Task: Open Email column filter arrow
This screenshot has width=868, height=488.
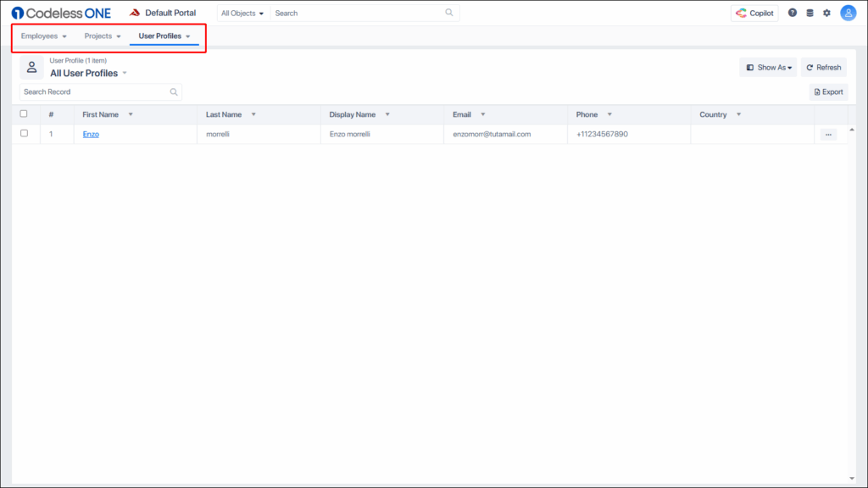Action: (482, 114)
